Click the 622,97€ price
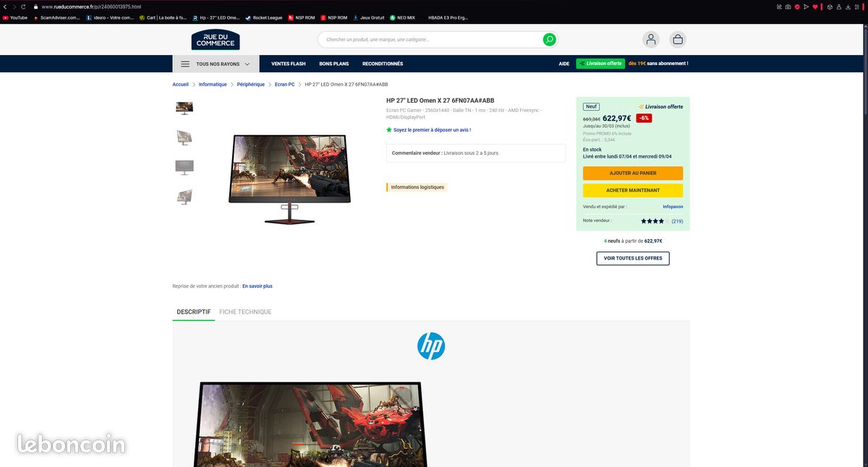 tap(617, 119)
